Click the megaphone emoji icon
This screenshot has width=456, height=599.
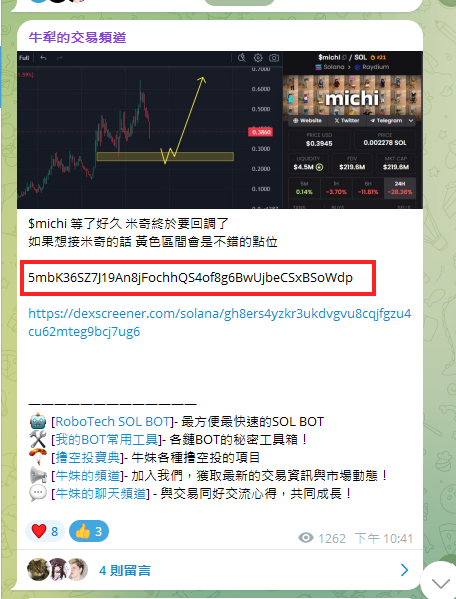[x=38, y=475]
